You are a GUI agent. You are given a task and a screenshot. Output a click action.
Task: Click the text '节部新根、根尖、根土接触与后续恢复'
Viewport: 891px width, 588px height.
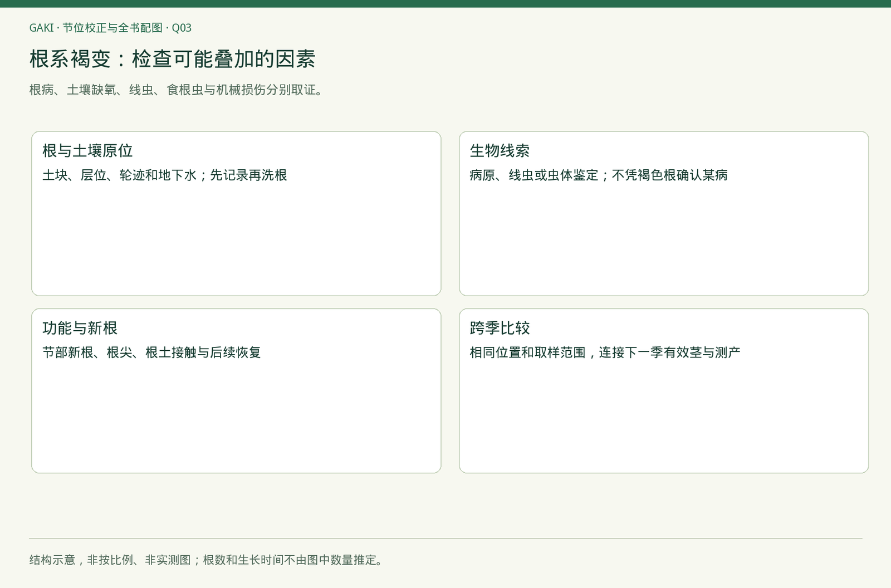click(151, 352)
